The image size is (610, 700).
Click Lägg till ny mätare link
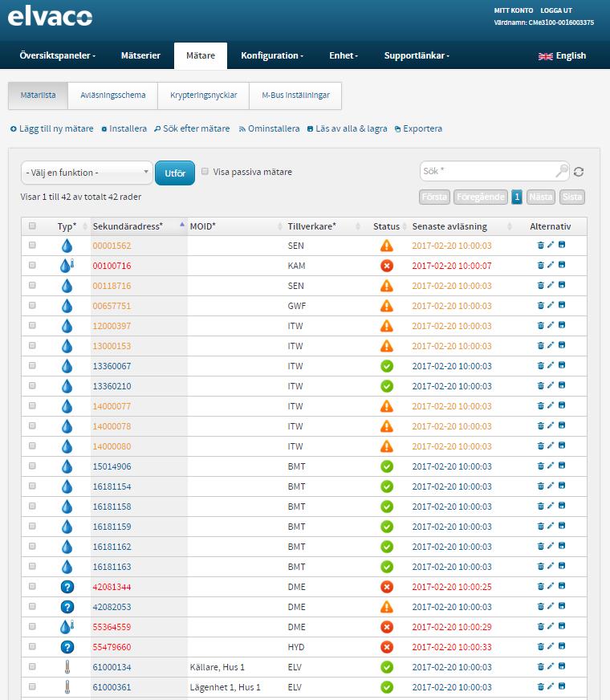[51, 128]
